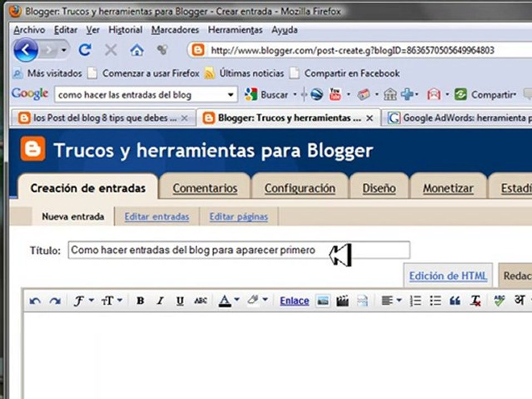Open the Diseño tab
532x399 pixels.
tap(379, 188)
